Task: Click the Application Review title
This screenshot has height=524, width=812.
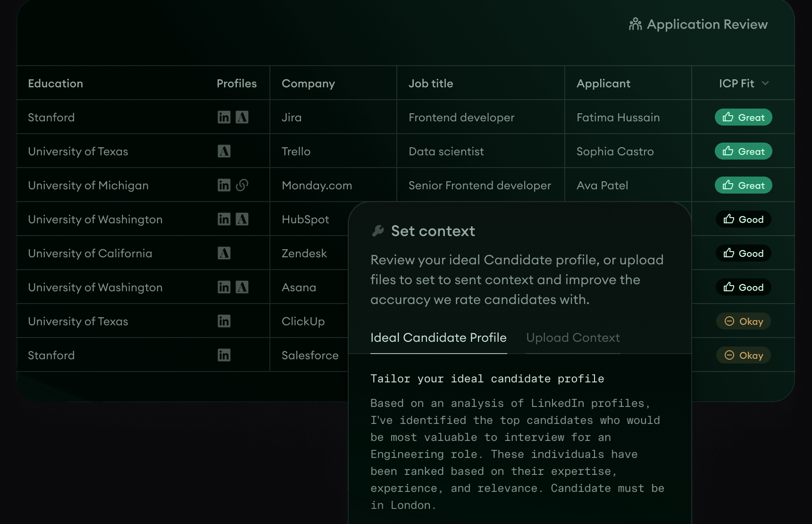Action: (x=707, y=24)
